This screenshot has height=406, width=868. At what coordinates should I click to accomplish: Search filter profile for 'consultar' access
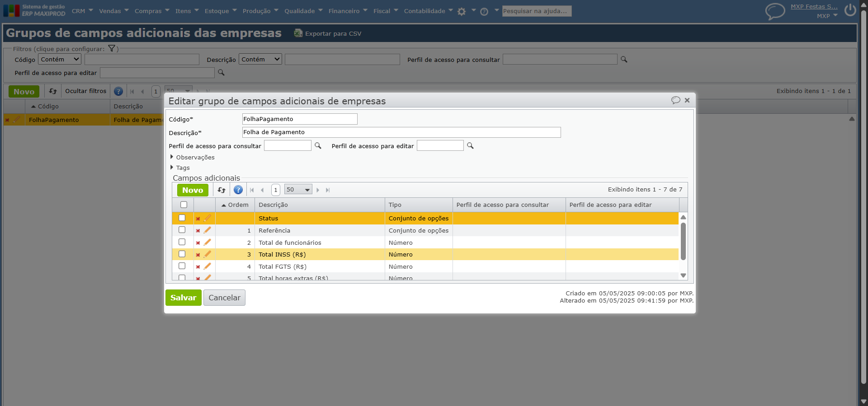624,59
